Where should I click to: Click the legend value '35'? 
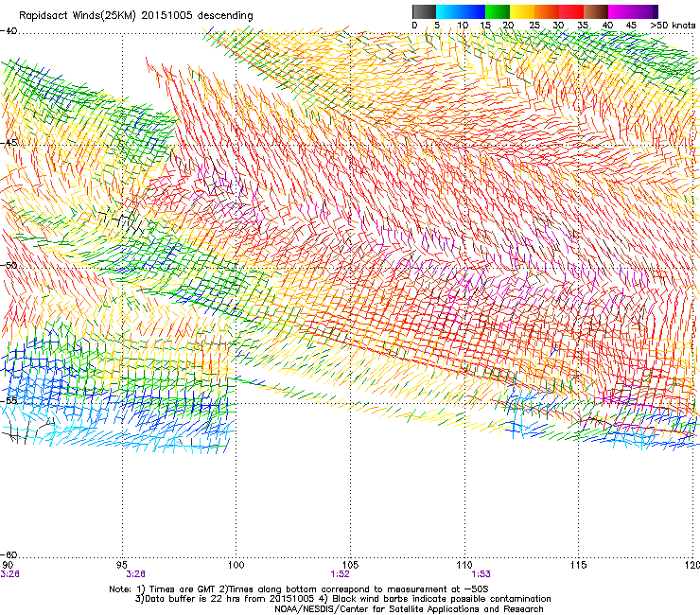tap(583, 26)
